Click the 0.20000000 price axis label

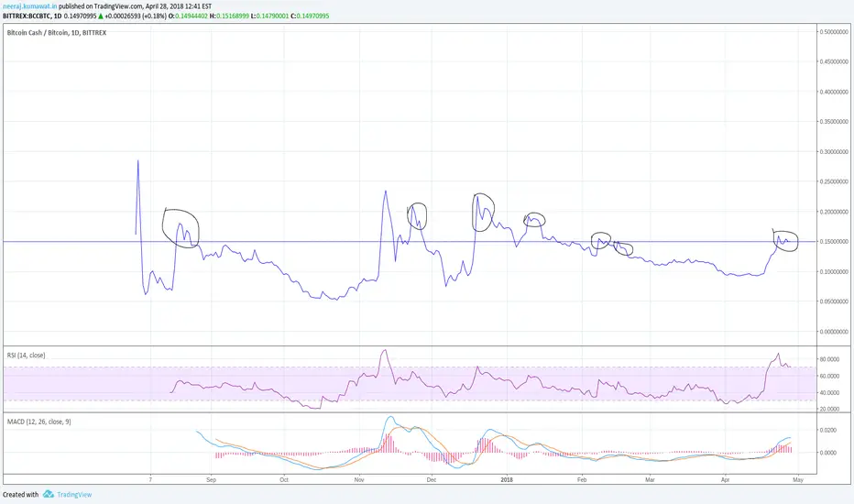(x=835, y=212)
